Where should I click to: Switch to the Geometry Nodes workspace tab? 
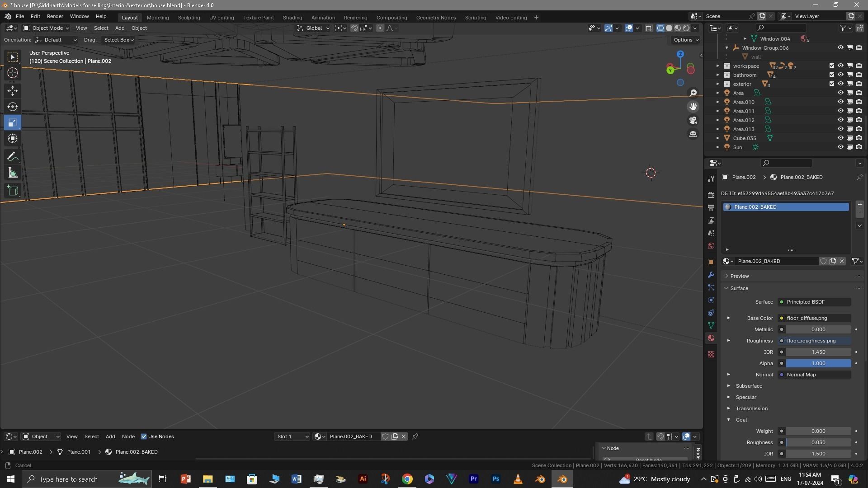(436, 18)
